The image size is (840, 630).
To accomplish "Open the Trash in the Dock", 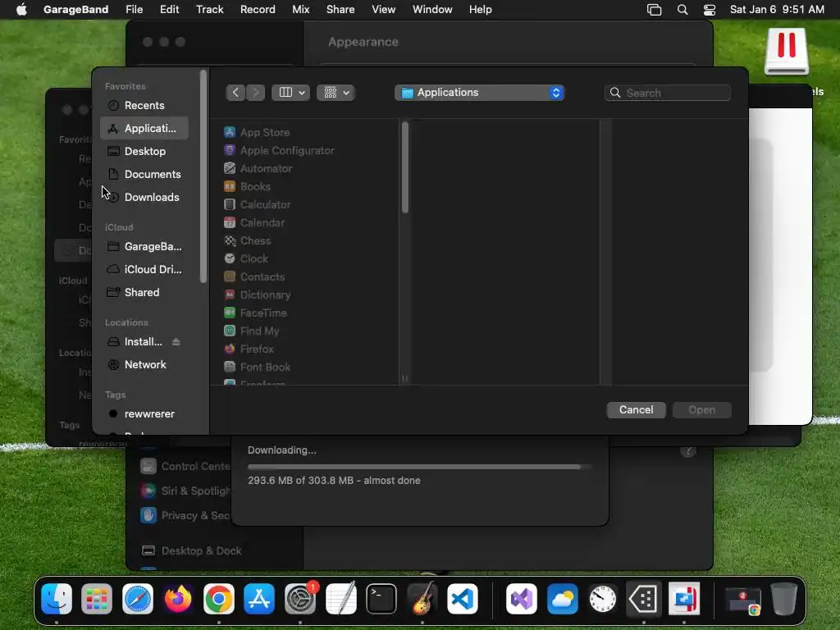I will (783, 598).
